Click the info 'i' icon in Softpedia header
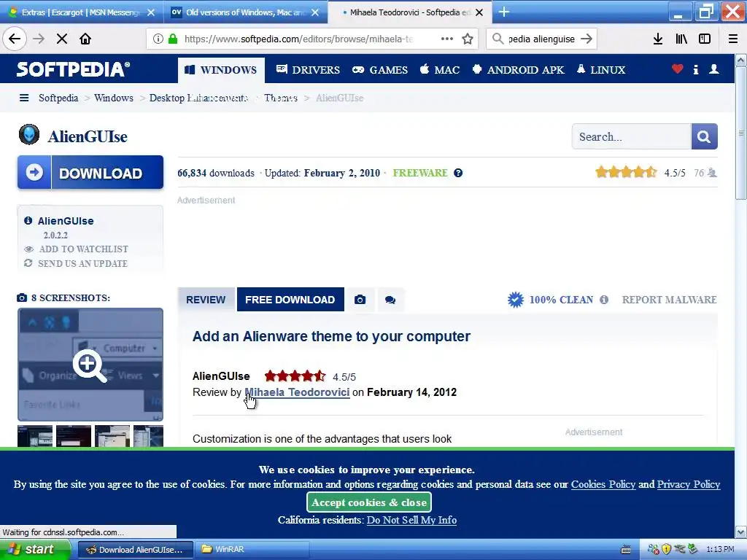 [x=696, y=69]
